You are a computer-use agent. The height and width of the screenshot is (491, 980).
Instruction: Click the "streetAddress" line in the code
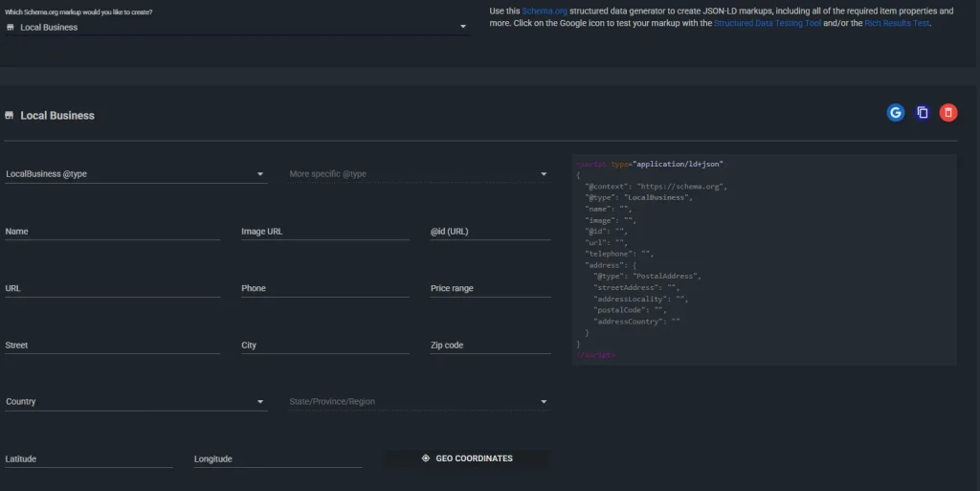[636, 287]
